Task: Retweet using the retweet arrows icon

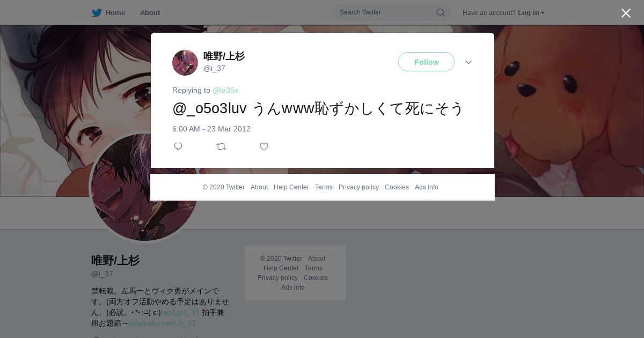Action: point(221,146)
